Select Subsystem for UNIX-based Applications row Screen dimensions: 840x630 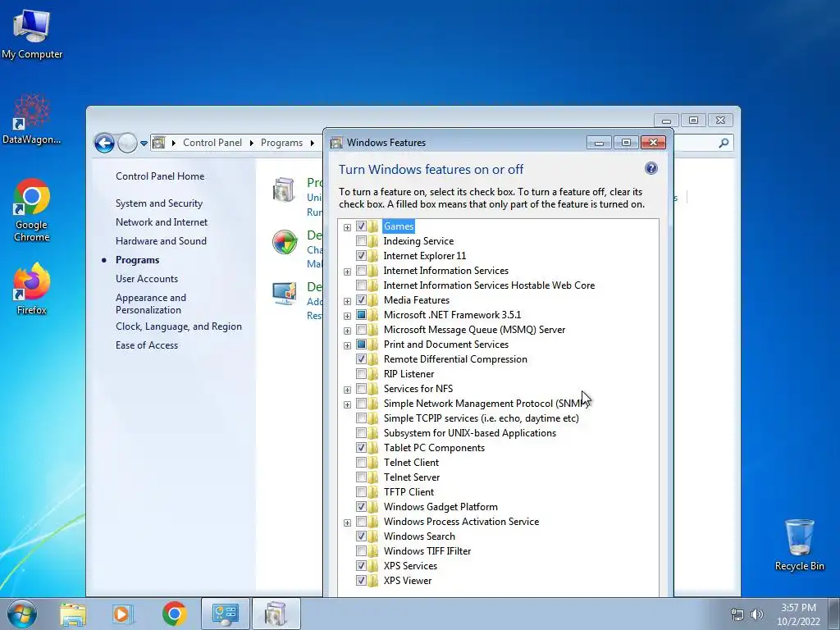[470, 433]
